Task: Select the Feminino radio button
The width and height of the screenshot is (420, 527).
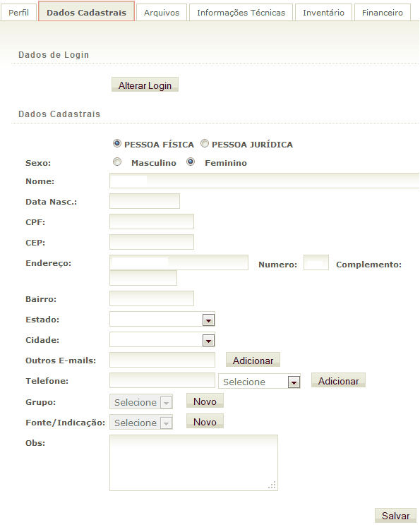Action: [191, 162]
